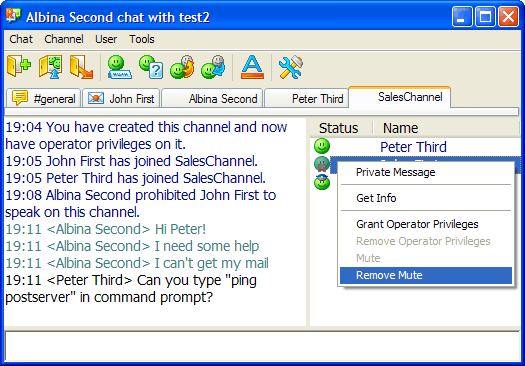The width and height of the screenshot is (525, 366).
Task: Switch to the John First tab
Action: 121,98
